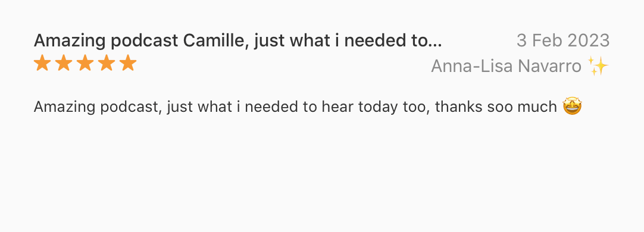This screenshot has height=232, width=644.
Task: Click the reviewer name Anna-Lisa Navarro
Action: (506, 66)
